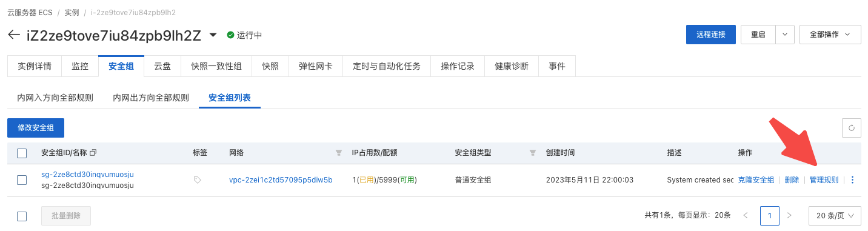Click the tag icon in the row
The height and width of the screenshot is (231, 868).
(x=197, y=180)
